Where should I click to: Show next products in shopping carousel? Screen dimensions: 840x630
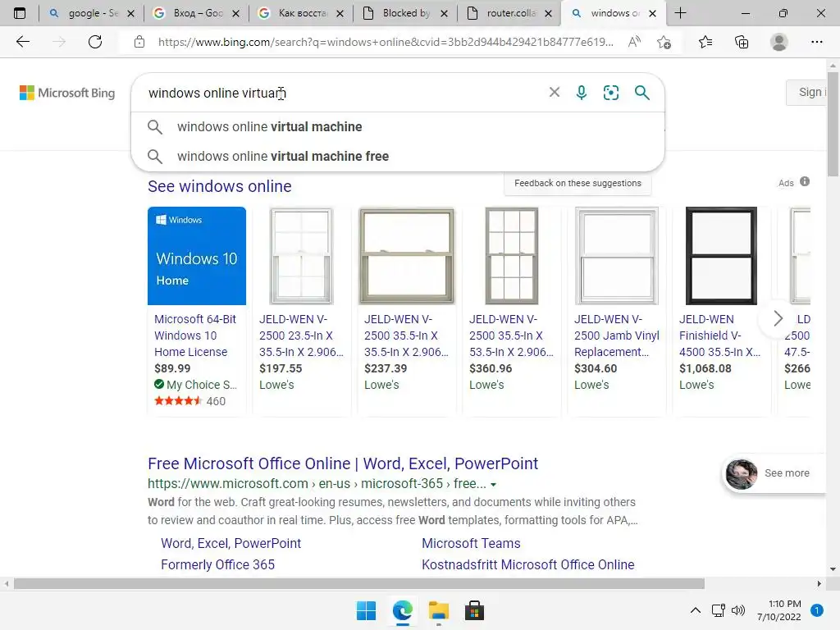778,319
